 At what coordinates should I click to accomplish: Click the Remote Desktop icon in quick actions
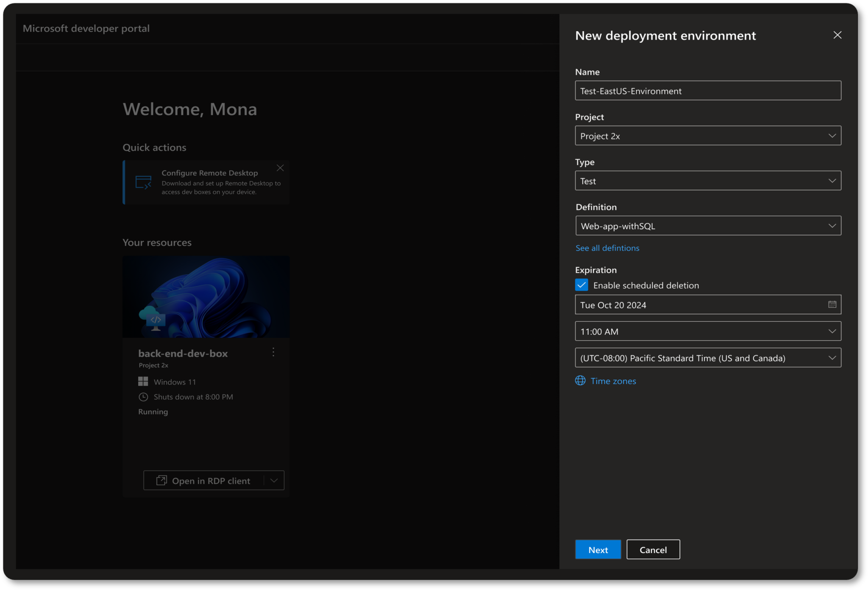(x=143, y=182)
